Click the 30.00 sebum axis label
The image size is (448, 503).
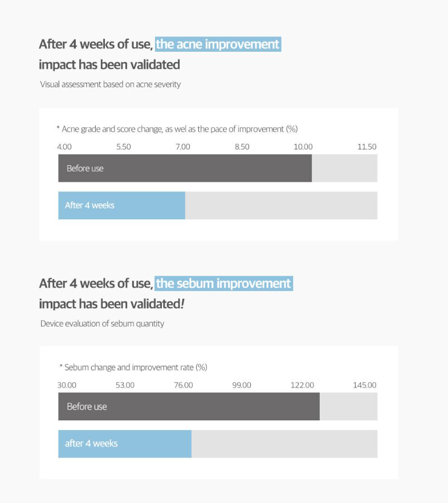coord(67,385)
